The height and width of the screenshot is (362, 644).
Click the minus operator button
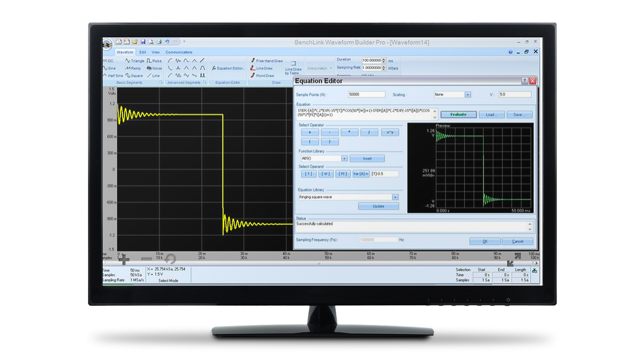330,132
